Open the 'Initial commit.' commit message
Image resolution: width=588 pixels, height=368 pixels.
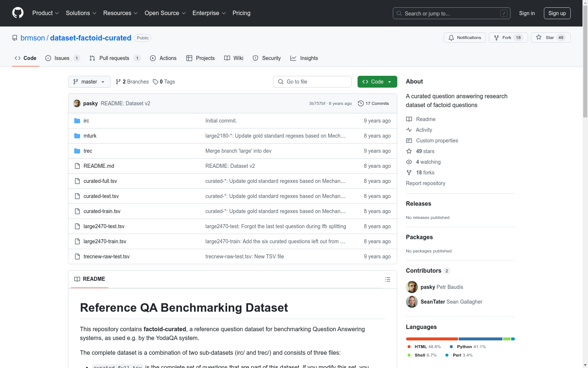coord(221,121)
